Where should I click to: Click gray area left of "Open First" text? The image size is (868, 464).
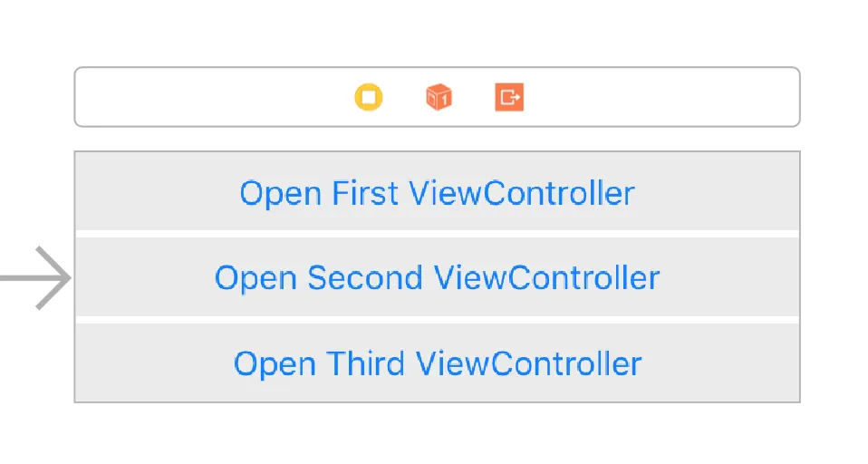tap(154, 193)
